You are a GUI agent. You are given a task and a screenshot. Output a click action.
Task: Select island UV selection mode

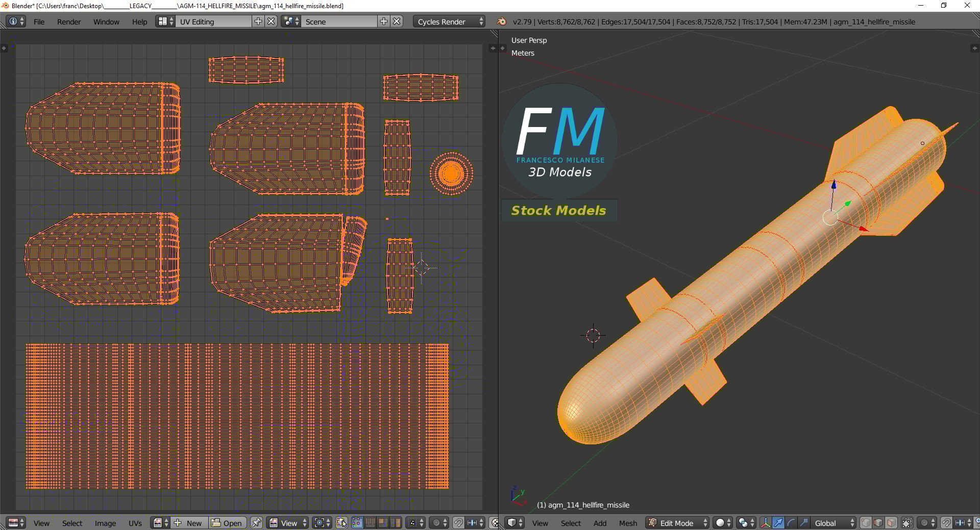tap(395, 523)
